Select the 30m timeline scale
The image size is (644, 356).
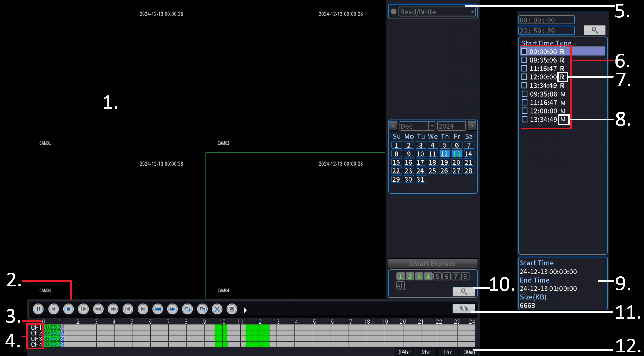tap(469, 352)
